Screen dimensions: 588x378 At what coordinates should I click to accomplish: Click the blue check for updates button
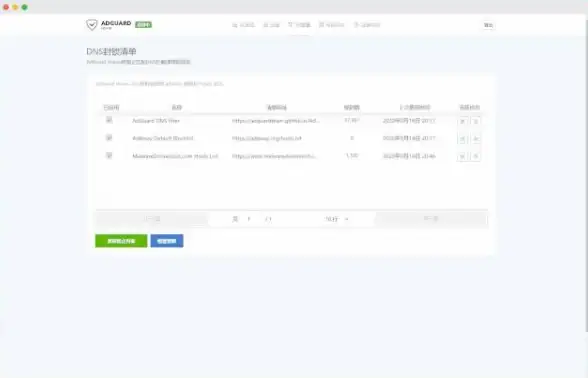(167, 241)
